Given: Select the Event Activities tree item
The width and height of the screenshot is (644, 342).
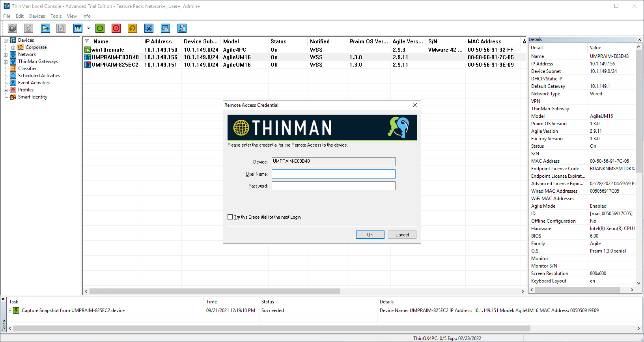Looking at the screenshot, I should 34,83.
